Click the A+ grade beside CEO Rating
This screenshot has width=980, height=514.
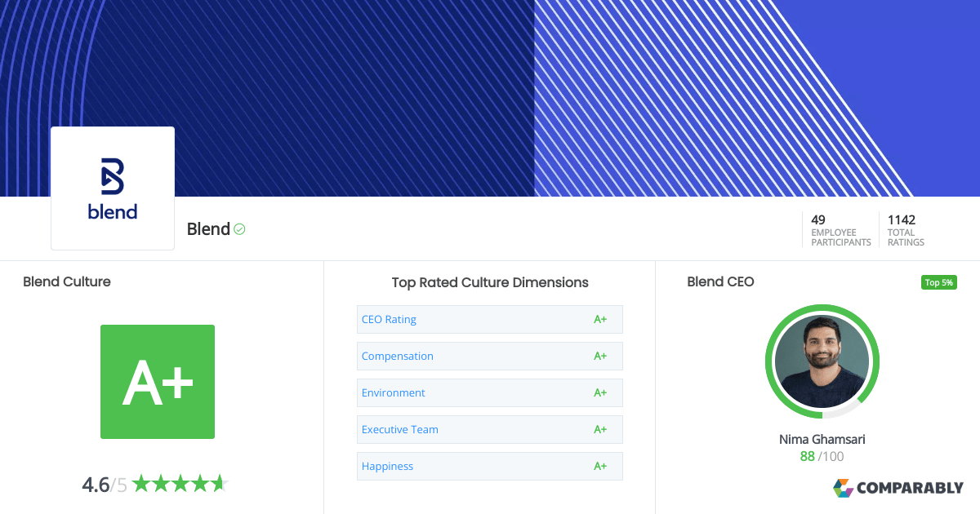(600, 319)
